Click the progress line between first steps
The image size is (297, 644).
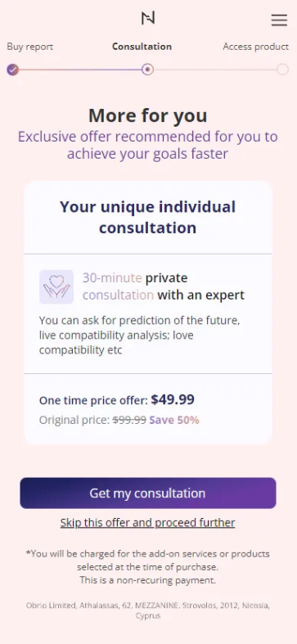click(80, 70)
